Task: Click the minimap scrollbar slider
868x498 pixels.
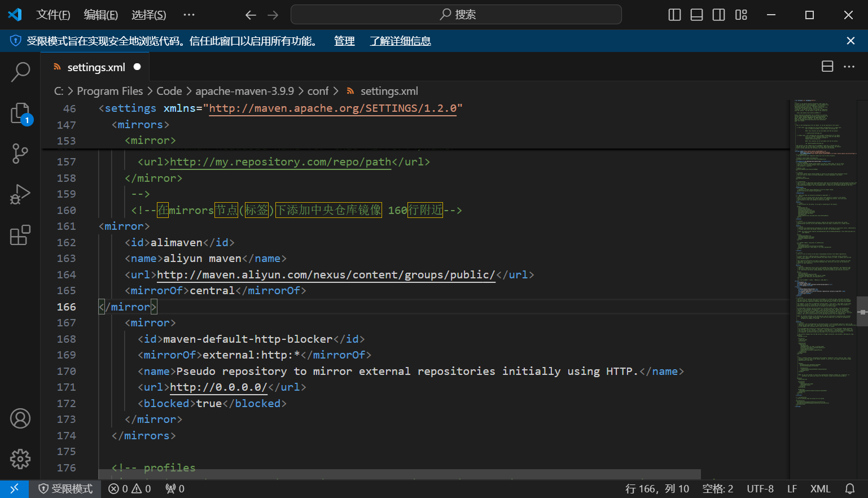Action: (862, 311)
